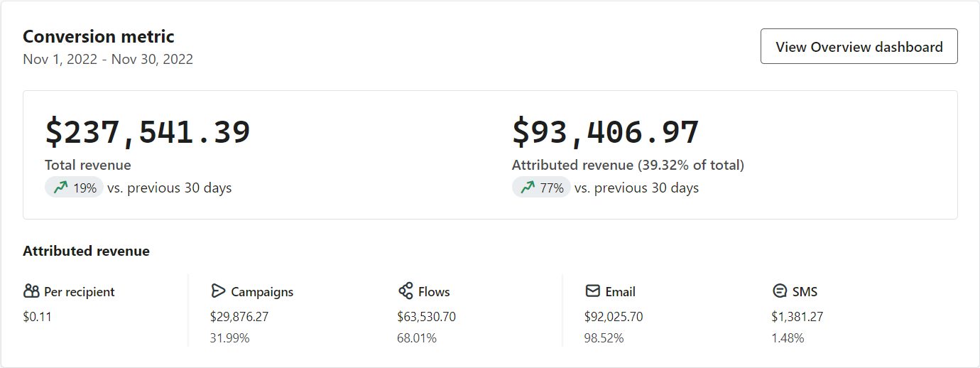Click the SMS label
980x368 pixels.
805,291
